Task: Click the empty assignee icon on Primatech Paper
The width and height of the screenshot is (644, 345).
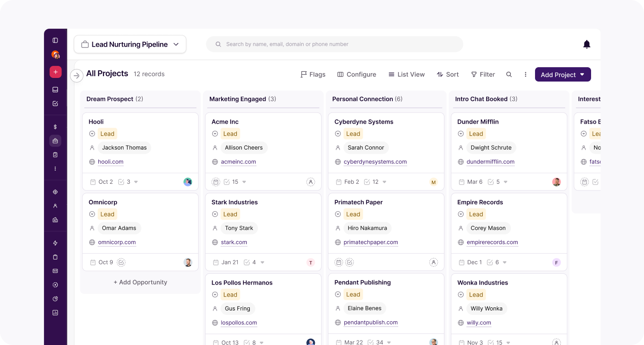Action: [x=434, y=262]
